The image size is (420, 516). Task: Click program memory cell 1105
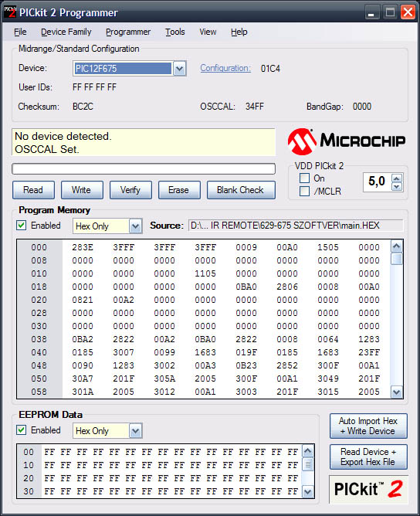tap(205, 273)
